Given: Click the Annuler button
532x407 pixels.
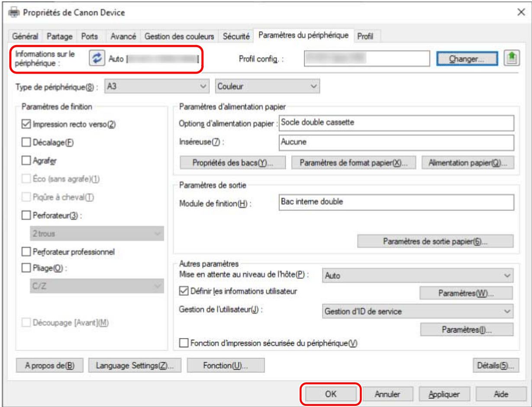Looking at the screenshot, I should [x=387, y=394].
